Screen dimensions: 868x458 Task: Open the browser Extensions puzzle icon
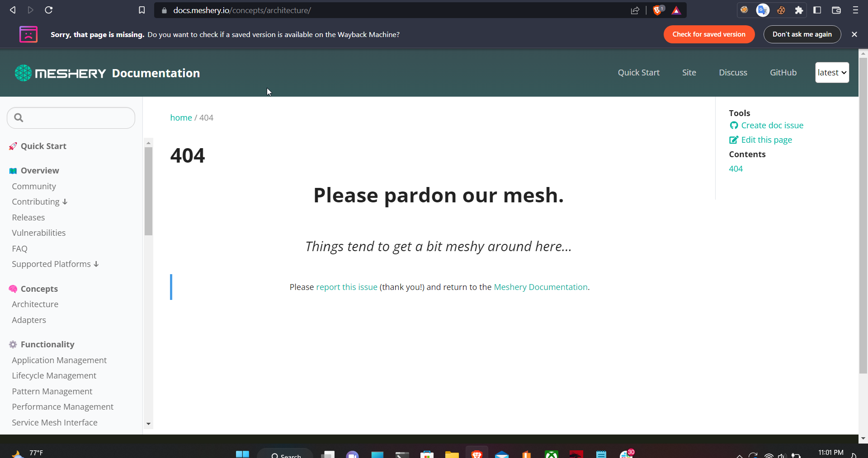pos(799,10)
